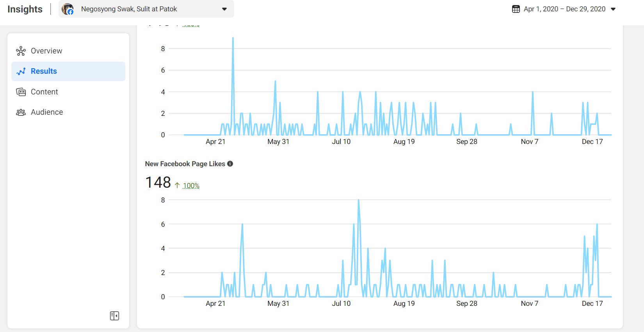Click the May 31 label on the Page Likes chart
The width and height of the screenshot is (644, 332).
pyautogui.click(x=278, y=304)
